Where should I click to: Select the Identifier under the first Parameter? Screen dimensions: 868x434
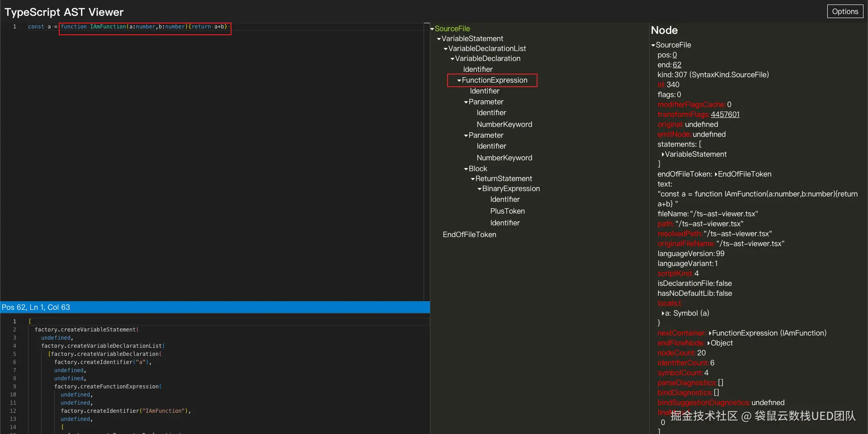click(x=491, y=112)
